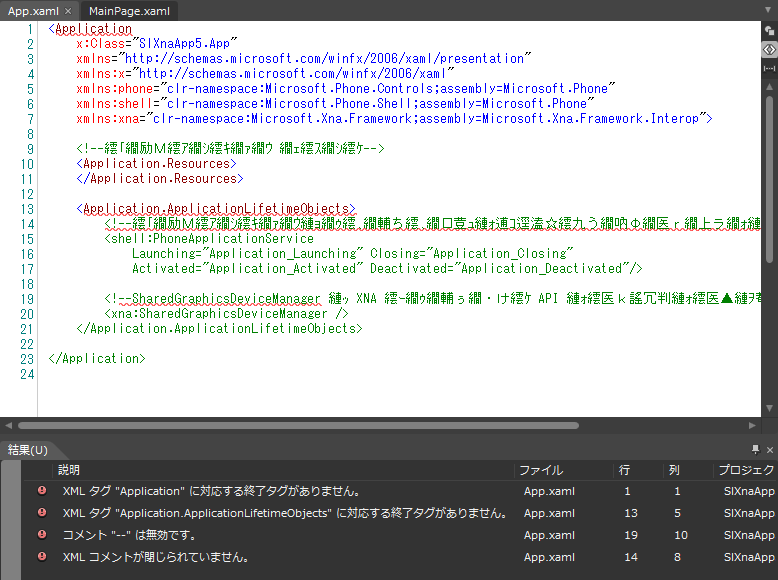Click file cell App.xaml on row 19 error
This screenshot has width=778, height=580.
tap(549, 535)
